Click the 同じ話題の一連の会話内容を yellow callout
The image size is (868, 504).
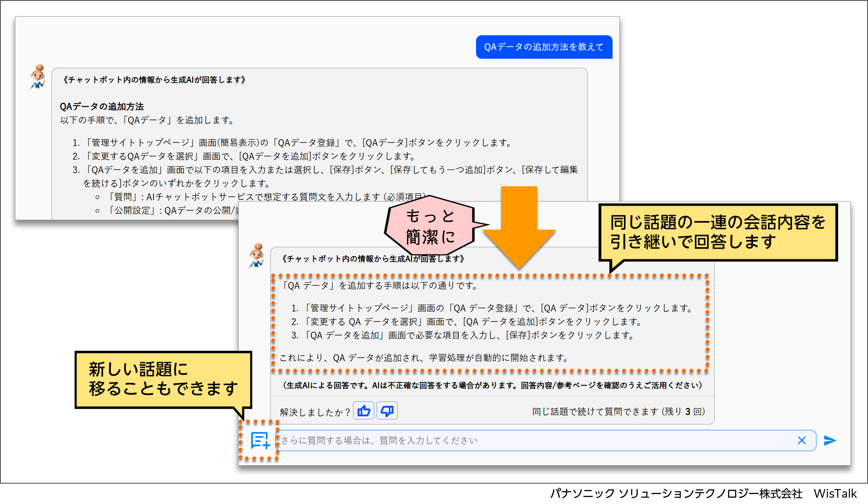tap(717, 232)
